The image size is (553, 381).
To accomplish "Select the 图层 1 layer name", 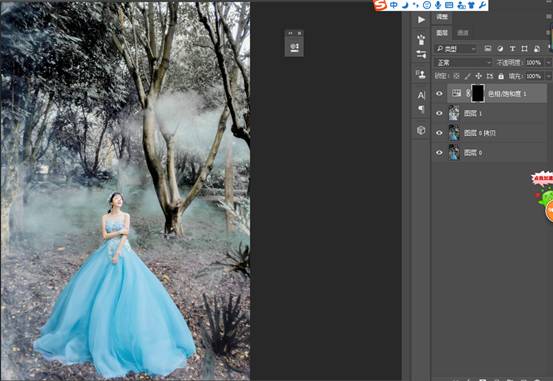I will click(473, 113).
